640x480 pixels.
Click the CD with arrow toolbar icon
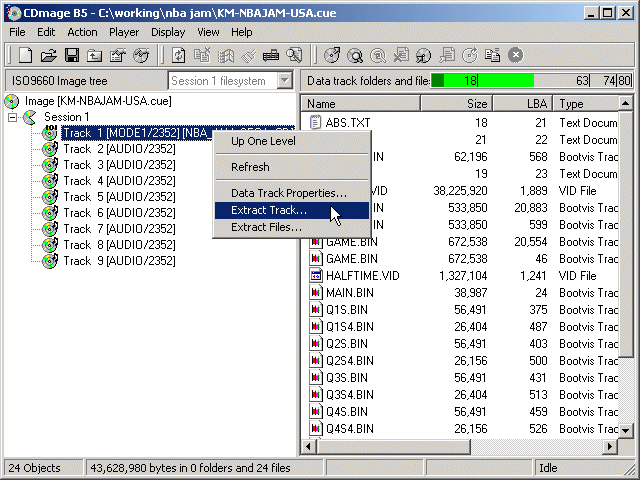(332, 55)
